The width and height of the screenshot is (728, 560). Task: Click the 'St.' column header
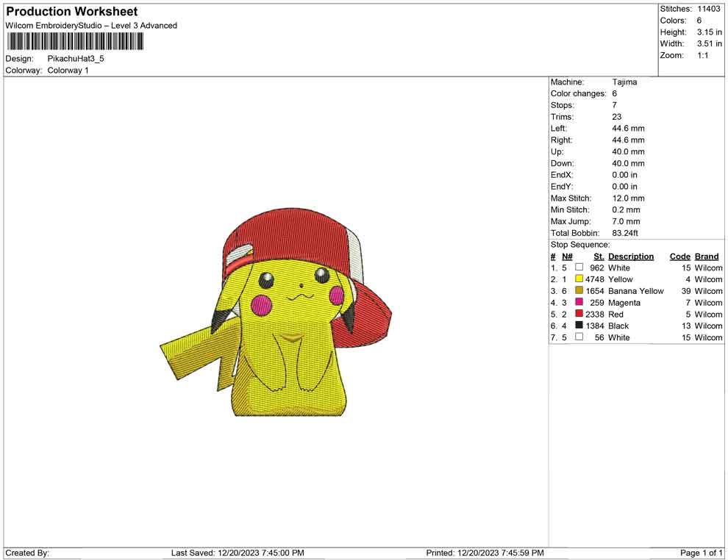599,256
